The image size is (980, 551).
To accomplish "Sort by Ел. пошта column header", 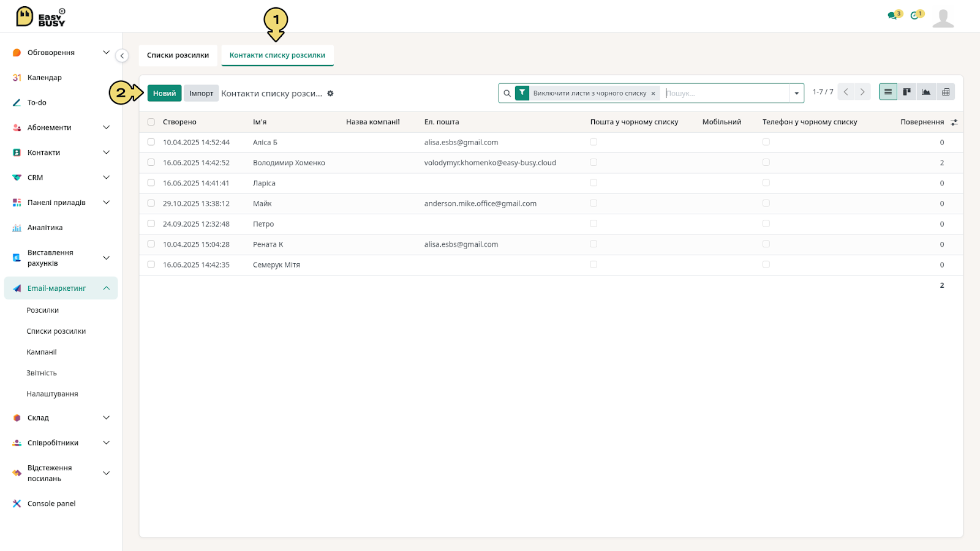I will tap(442, 122).
